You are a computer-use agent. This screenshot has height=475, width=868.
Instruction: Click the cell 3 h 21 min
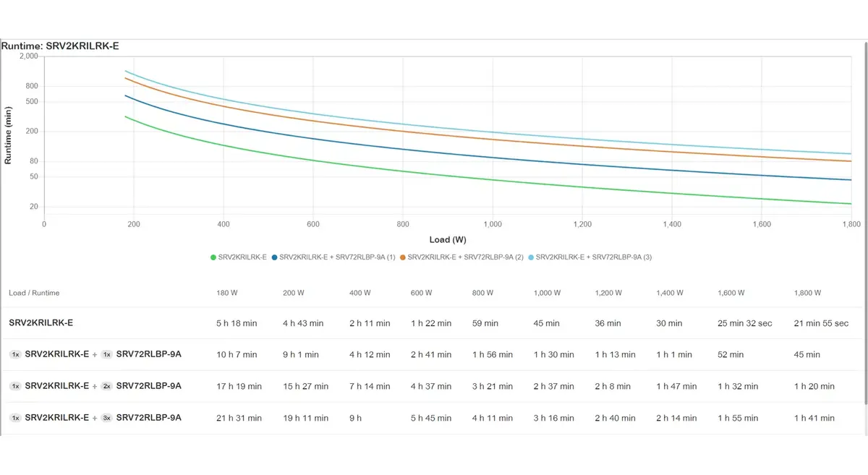click(493, 387)
